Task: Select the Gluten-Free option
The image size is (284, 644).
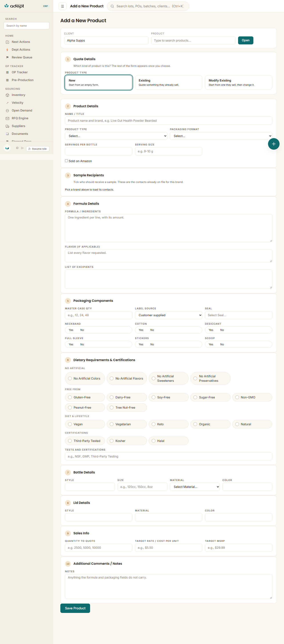Action: (85, 397)
